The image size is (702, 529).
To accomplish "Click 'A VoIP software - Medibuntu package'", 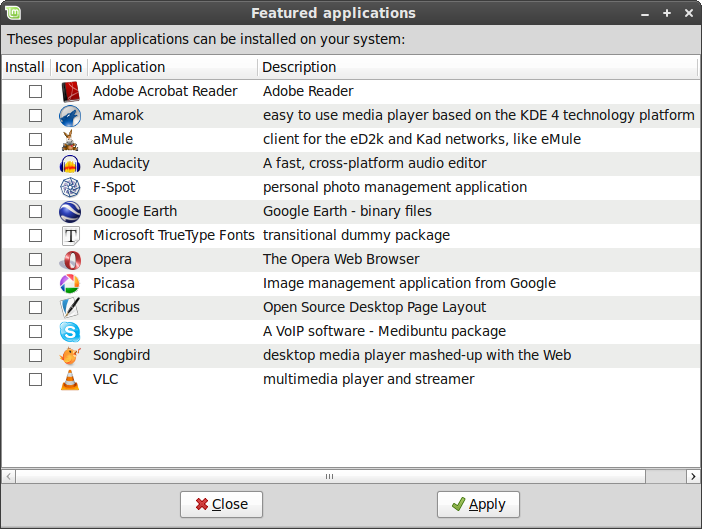I will pyautogui.click(x=384, y=332).
